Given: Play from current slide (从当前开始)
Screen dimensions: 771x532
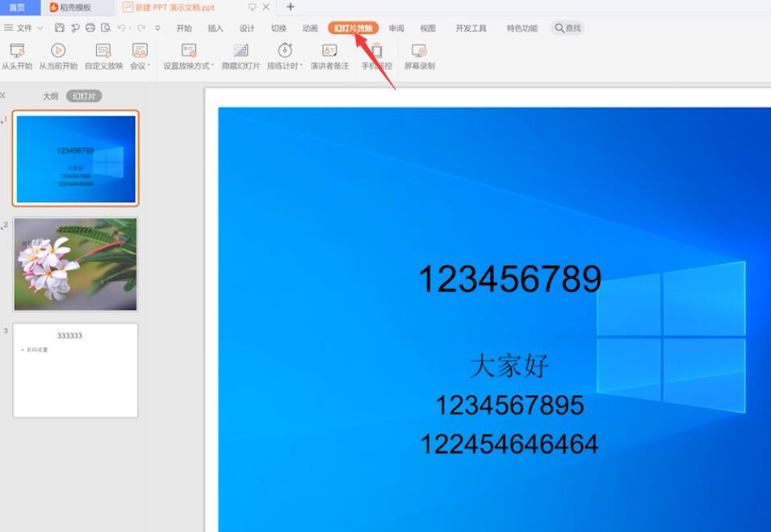Looking at the screenshot, I should pos(58,57).
